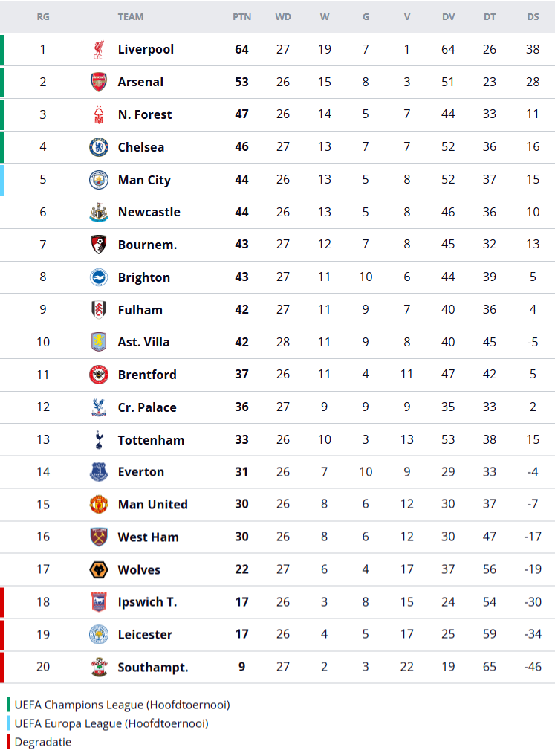Click Southampton's points value 9
Screen dimensions: 555x756
(x=241, y=667)
